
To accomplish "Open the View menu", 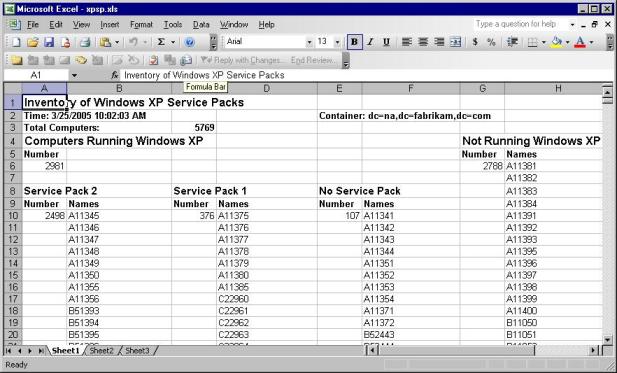I will tap(81, 24).
